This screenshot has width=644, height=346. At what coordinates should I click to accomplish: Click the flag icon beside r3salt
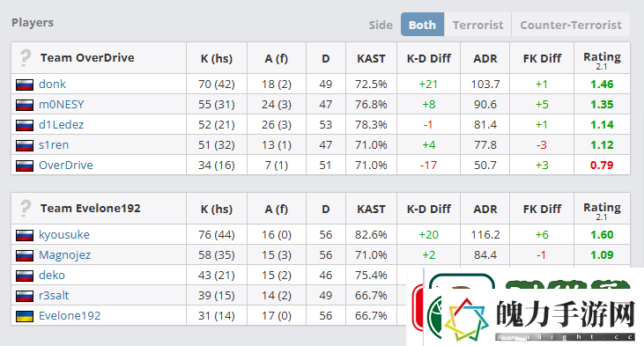[x=25, y=296]
